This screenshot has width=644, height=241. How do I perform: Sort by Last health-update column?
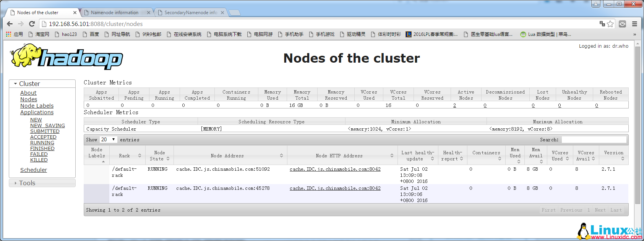point(417,155)
